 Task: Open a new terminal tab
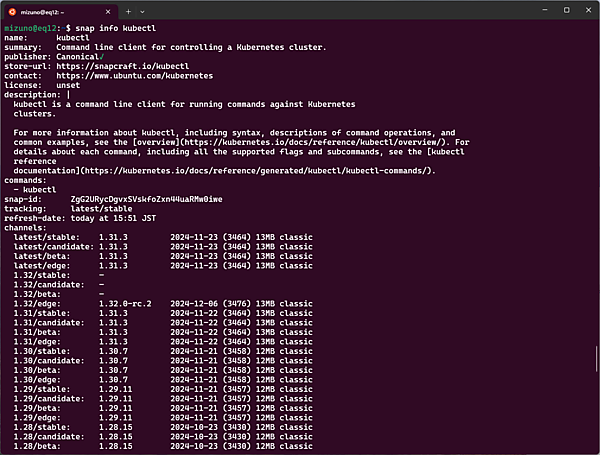(x=128, y=10)
